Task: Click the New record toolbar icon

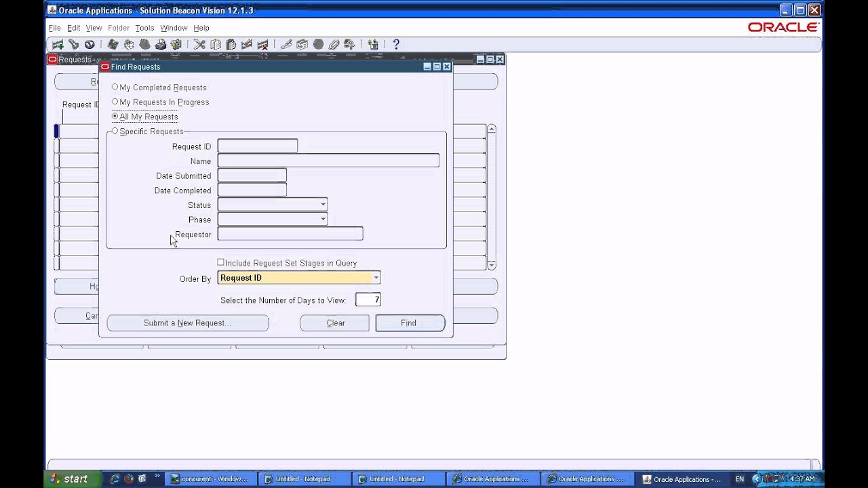Action: [x=58, y=45]
